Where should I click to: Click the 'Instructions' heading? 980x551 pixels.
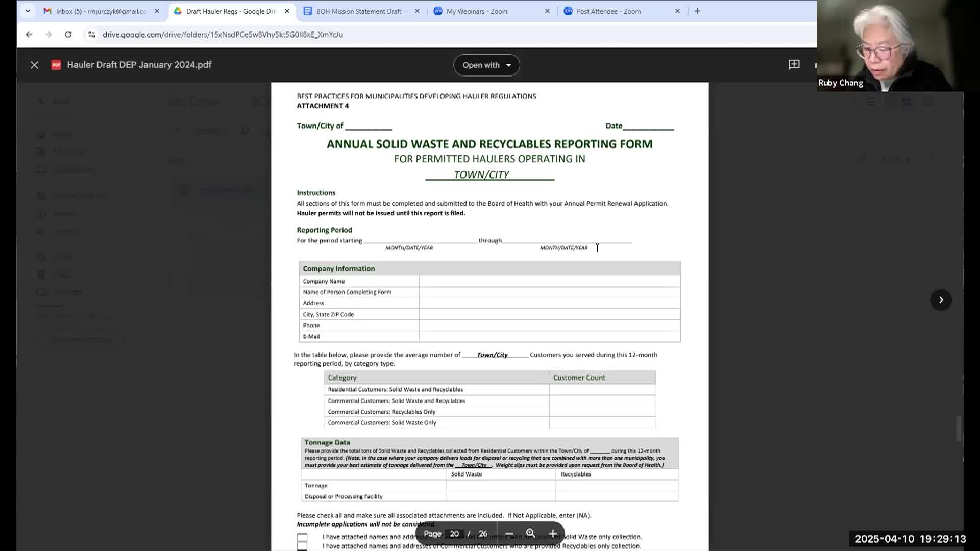coord(316,193)
